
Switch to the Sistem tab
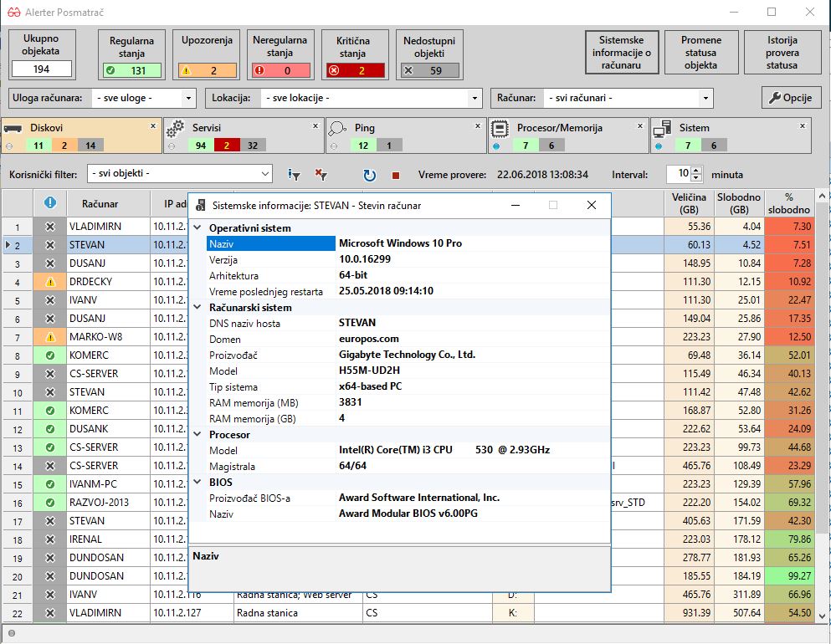pos(731,135)
